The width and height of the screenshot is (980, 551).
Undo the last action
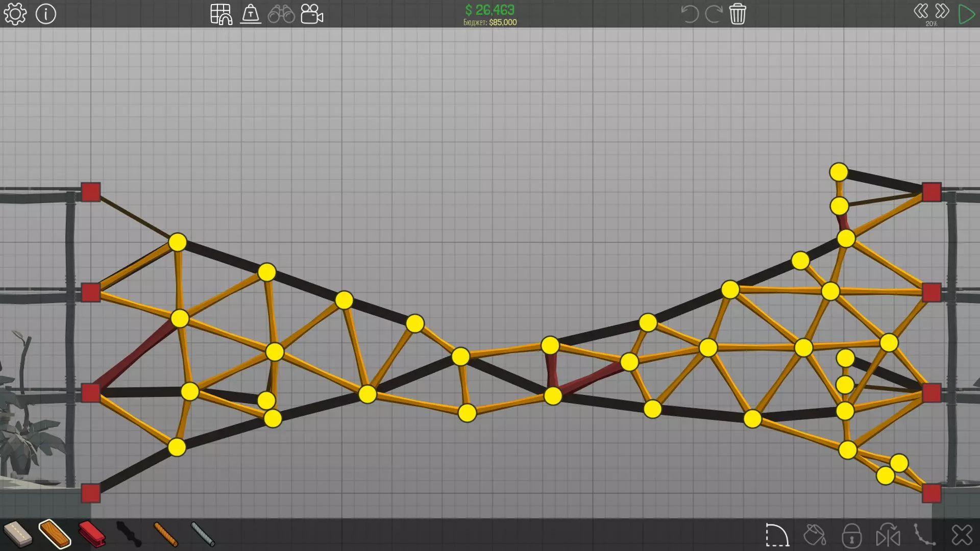coord(689,14)
